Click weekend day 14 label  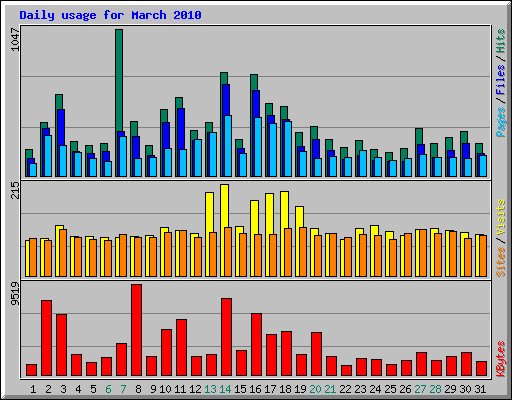(225, 389)
